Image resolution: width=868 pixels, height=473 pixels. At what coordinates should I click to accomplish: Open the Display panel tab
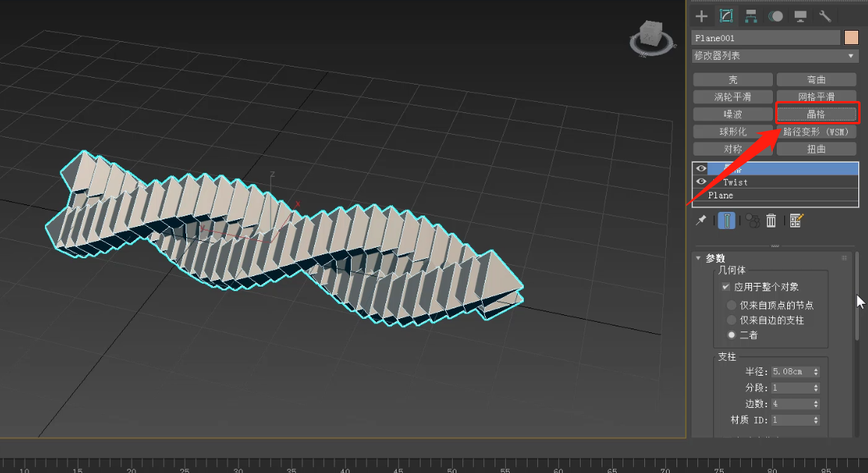coord(800,16)
